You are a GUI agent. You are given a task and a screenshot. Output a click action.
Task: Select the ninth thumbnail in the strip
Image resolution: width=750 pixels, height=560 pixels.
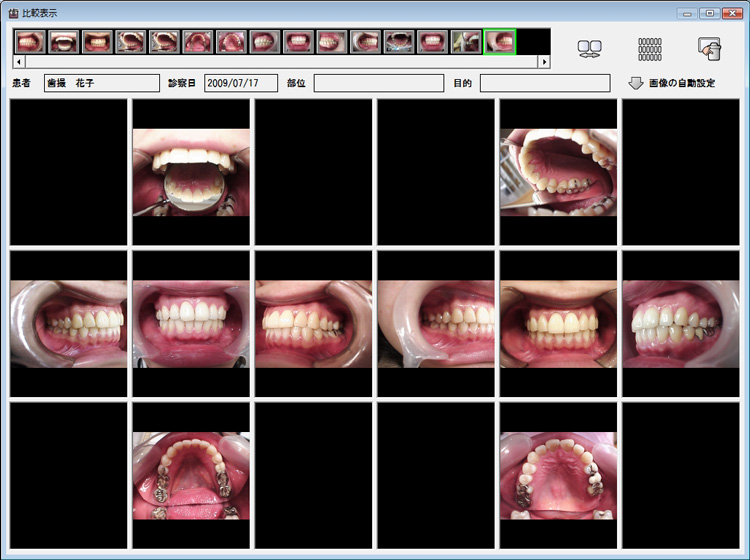coord(298,42)
